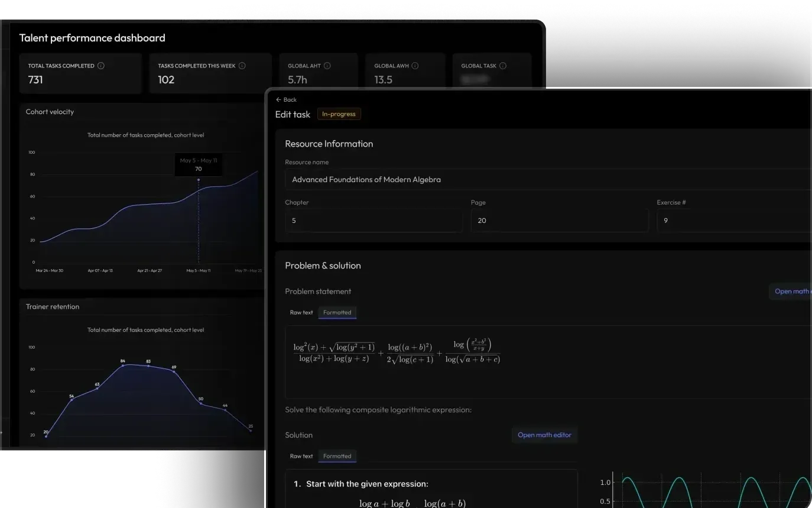The width and height of the screenshot is (812, 508).
Task: Select the Chapter number field showing 5
Action: point(373,221)
